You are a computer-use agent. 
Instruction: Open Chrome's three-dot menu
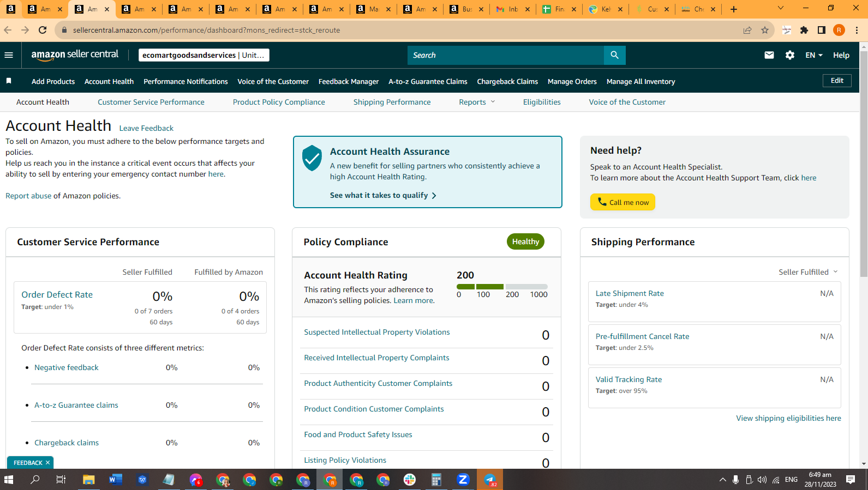857,30
